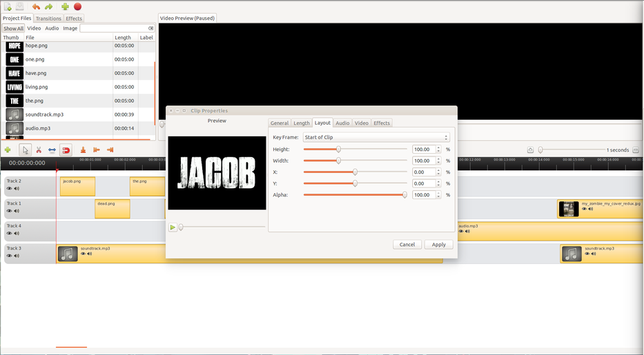Mute Track 1 with the speaker icon
Viewport: 644px width, 355px height.
pyautogui.click(x=17, y=211)
